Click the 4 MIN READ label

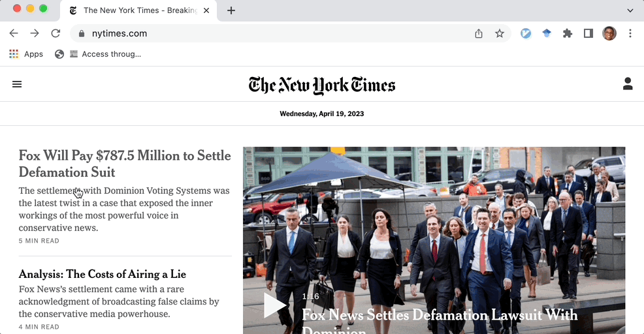pyautogui.click(x=39, y=327)
